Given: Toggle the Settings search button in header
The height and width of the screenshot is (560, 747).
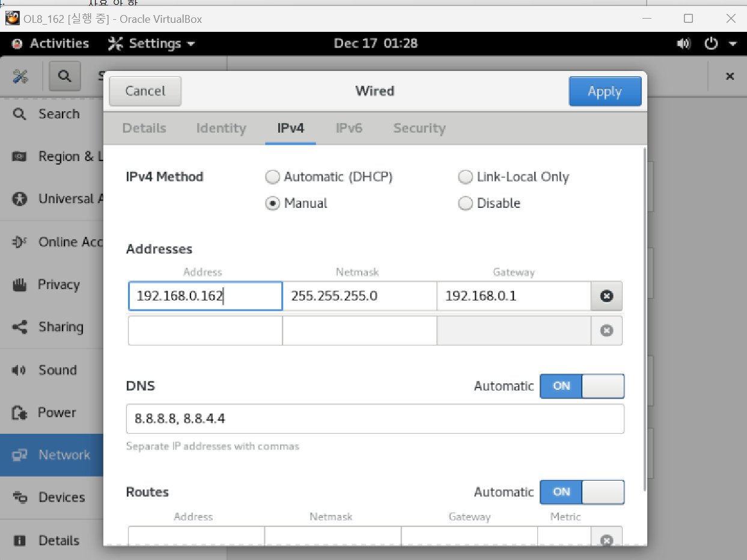Looking at the screenshot, I should point(64,76).
